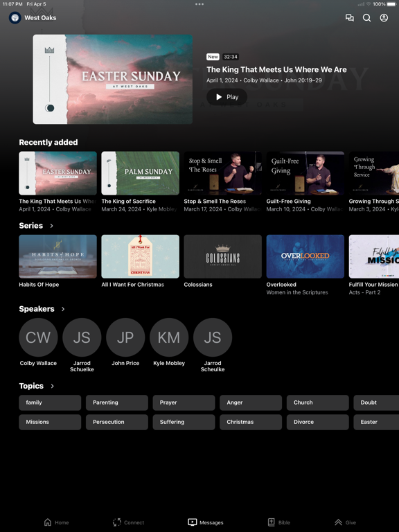
Task: Filter by Divorce topic
Action: coord(317,422)
